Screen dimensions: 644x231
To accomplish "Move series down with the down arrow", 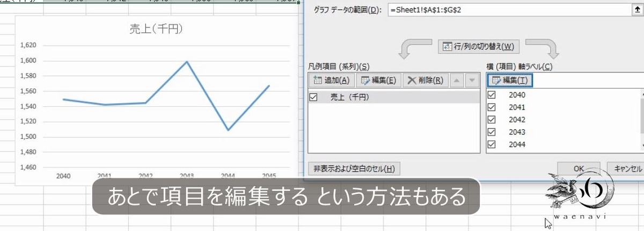I will (471, 81).
